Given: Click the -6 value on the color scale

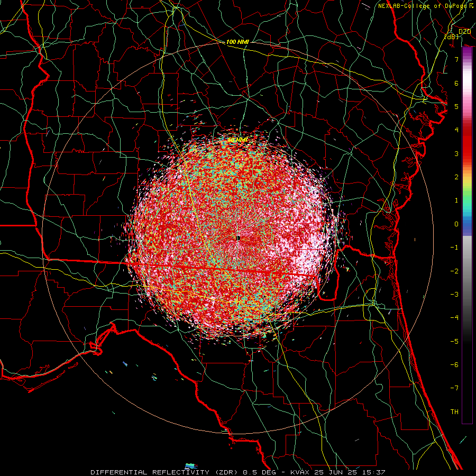Looking at the screenshot, I should 454,365.
